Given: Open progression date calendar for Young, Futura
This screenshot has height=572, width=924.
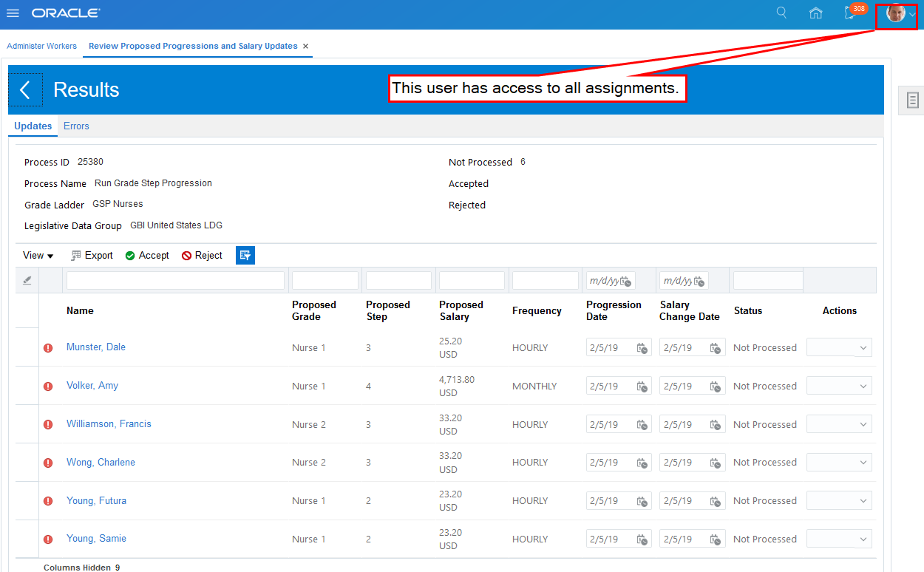Looking at the screenshot, I should [x=642, y=501].
